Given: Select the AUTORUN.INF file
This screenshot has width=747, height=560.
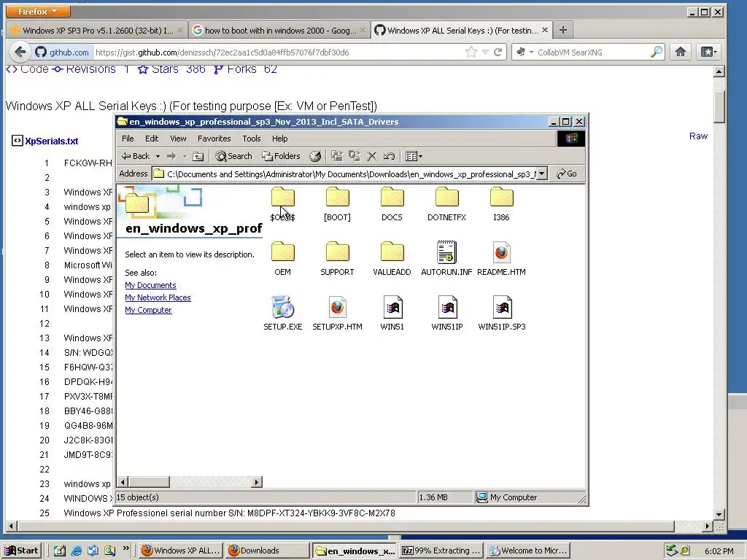Looking at the screenshot, I should pyautogui.click(x=447, y=259).
